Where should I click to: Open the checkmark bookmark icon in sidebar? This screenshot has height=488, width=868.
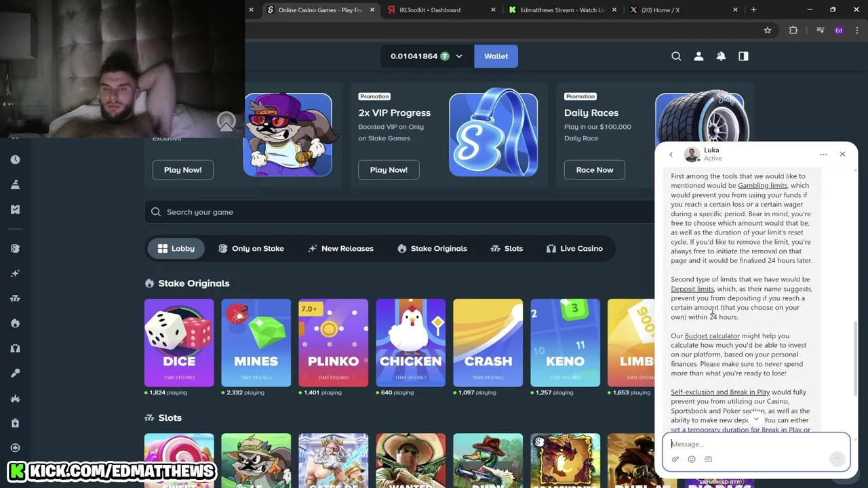click(x=15, y=209)
